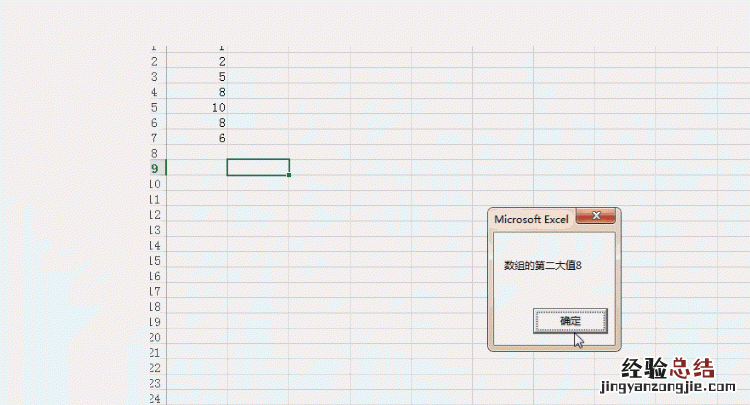Click the fill handle of the selected cell

pos(289,175)
